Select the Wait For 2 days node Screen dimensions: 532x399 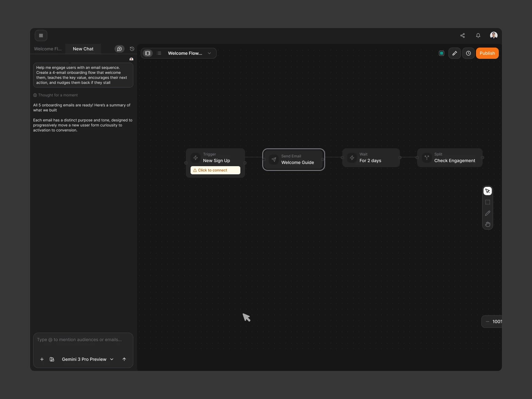click(x=371, y=158)
